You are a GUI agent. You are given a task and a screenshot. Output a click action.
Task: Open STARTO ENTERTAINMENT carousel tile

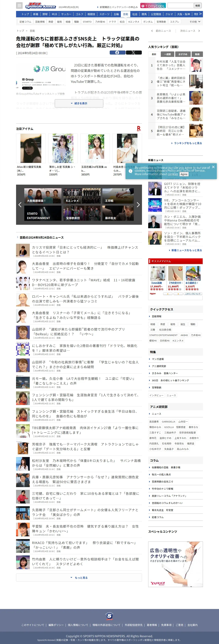[43, 213]
